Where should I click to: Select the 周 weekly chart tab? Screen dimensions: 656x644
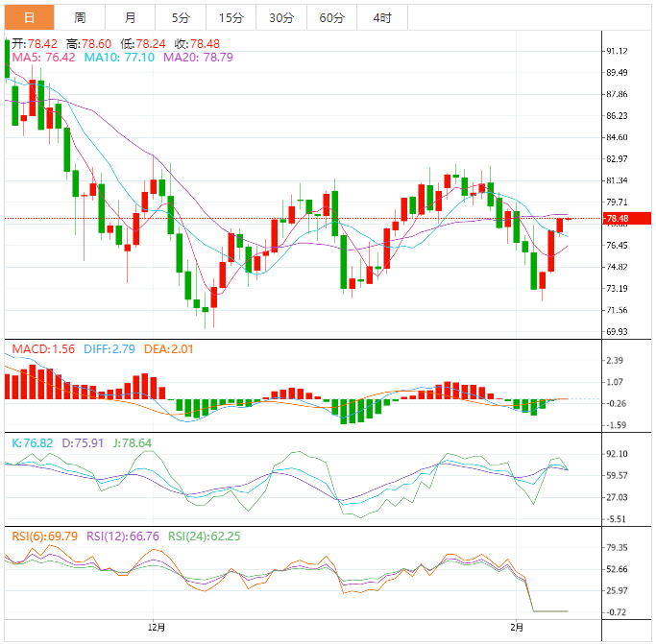tap(80, 17)
